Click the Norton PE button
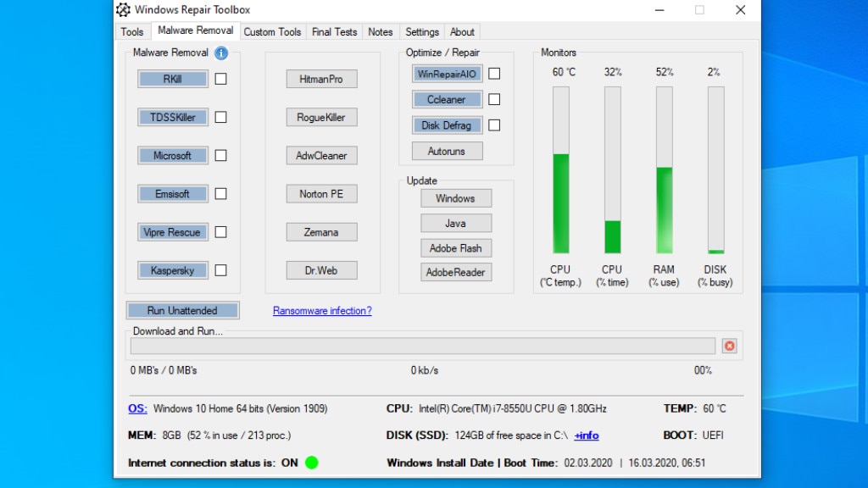 (x=321, y=194)
